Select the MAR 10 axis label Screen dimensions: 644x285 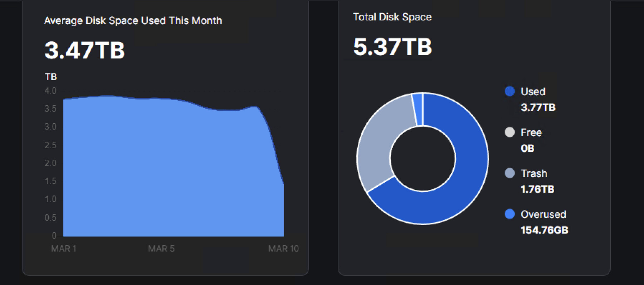[283, 248]
